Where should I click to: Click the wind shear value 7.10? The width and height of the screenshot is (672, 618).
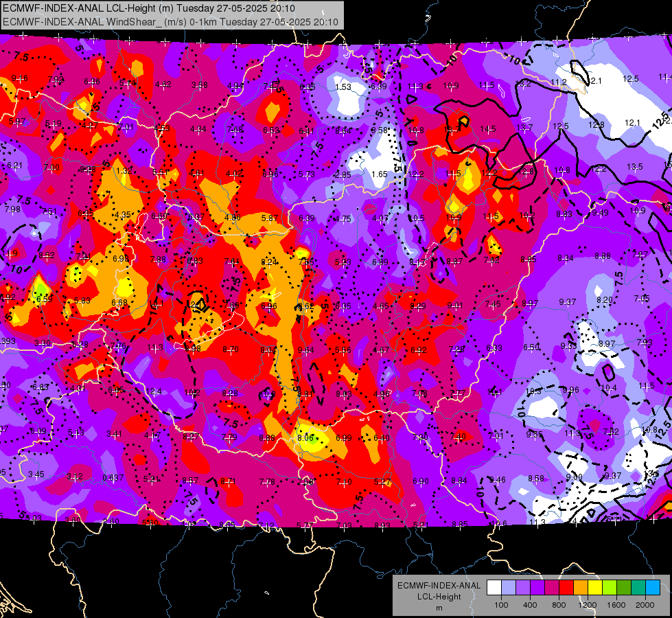tap(344, 481)
